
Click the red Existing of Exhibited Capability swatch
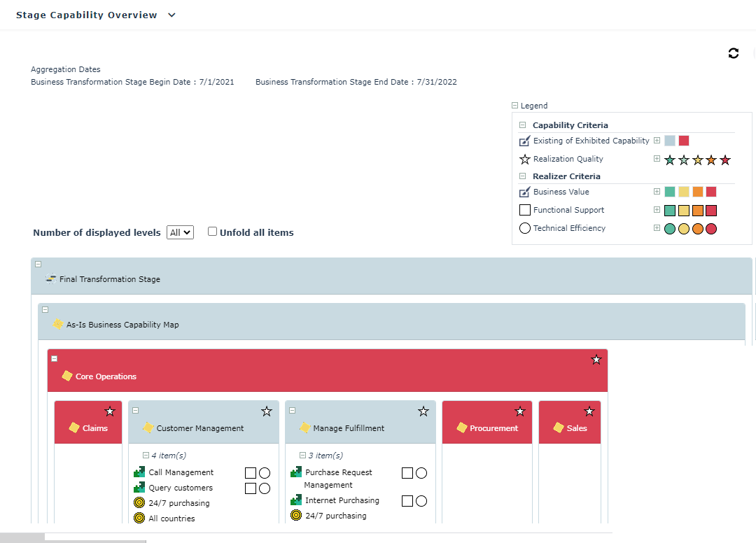[684, 141]
